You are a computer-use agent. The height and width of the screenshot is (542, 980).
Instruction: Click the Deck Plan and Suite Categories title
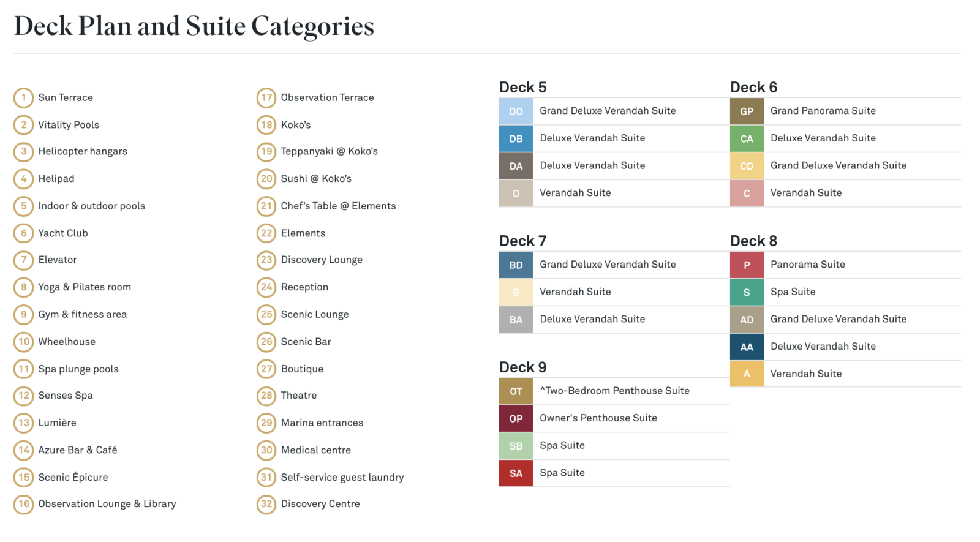(194, 26)
